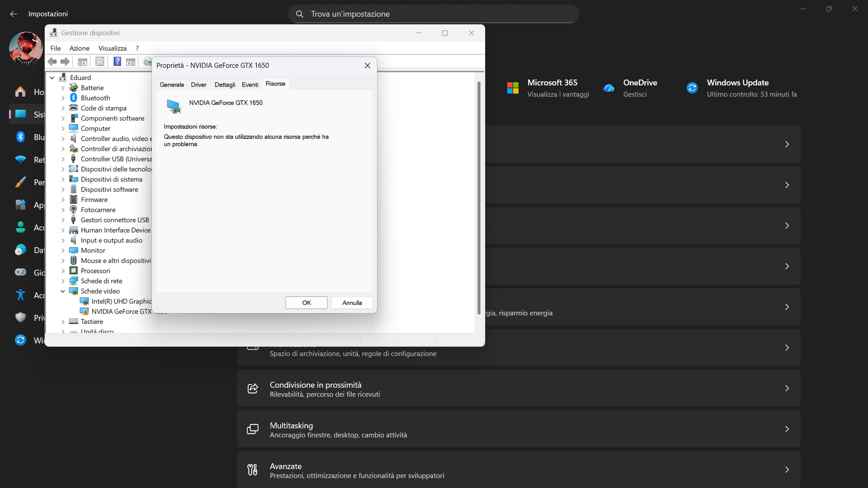Click the Settings back arrow
Image resolution: width=868 pixels, height=488 pixels.
coord(14,14)
